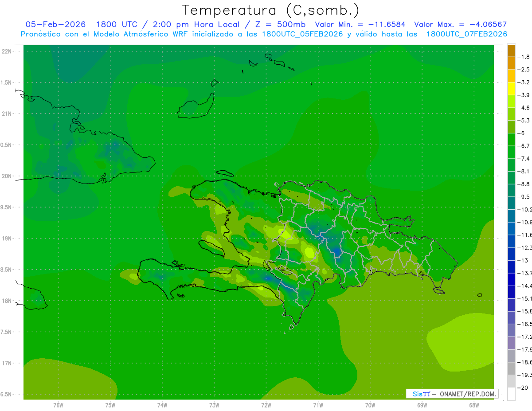Click the '75W' longitude label
532x411 pixels.
click(110, 405)
